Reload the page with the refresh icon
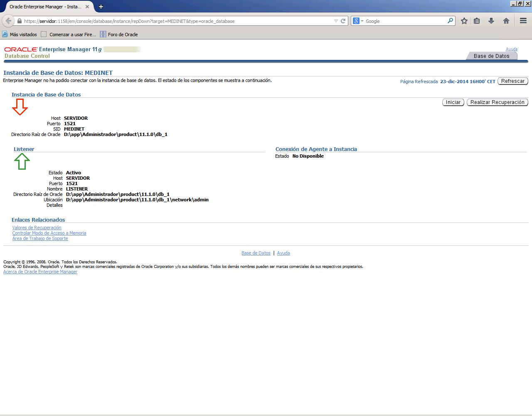This screenshot has width=532, height=416. 343,21
